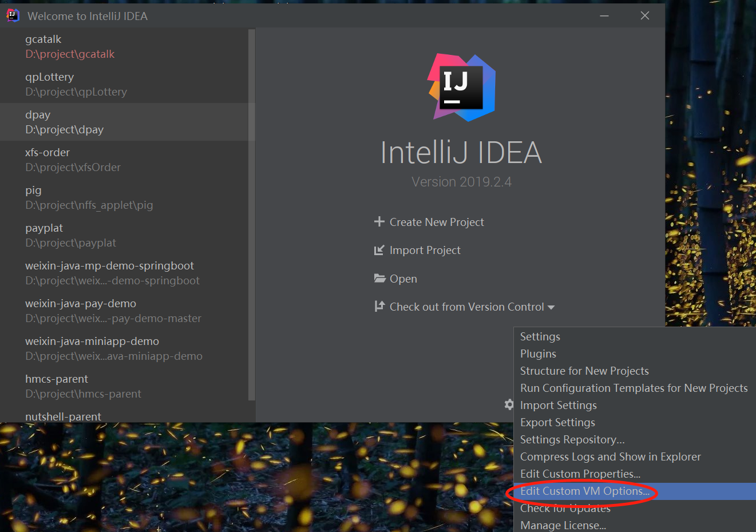This screenshot has height=532, width=756.
Task: Open recent project payplat
Action: coord(124,235)
